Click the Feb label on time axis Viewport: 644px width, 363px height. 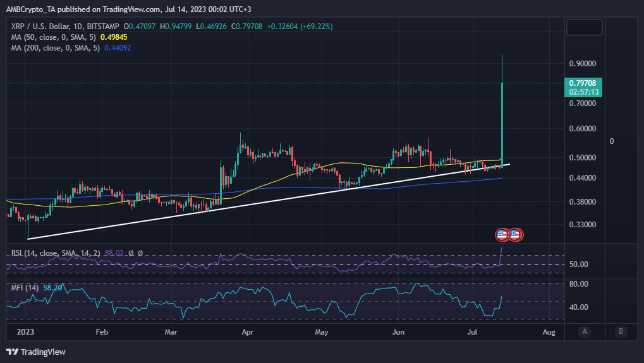pos(102,332)
